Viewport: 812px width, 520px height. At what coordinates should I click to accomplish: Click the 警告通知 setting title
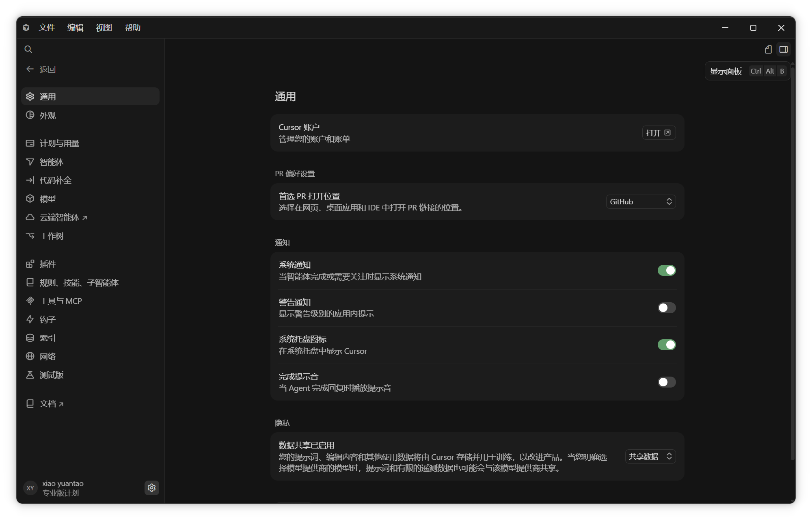(295, 302)
